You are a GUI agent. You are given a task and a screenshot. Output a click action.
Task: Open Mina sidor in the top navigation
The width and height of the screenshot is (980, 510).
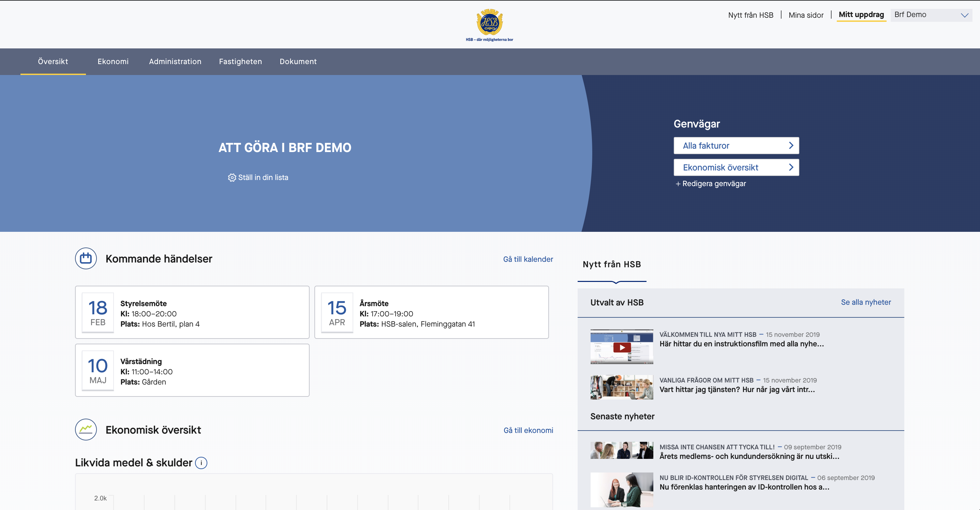pos(806,15)
